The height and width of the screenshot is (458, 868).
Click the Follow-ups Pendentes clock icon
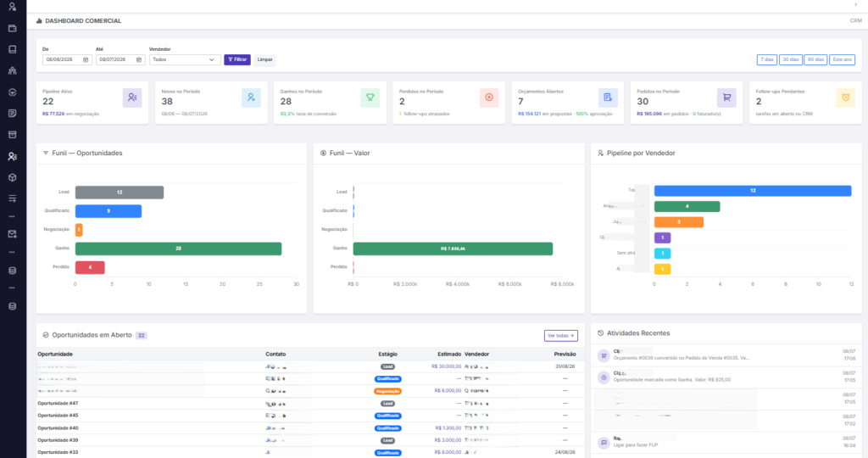click(845, 98)
